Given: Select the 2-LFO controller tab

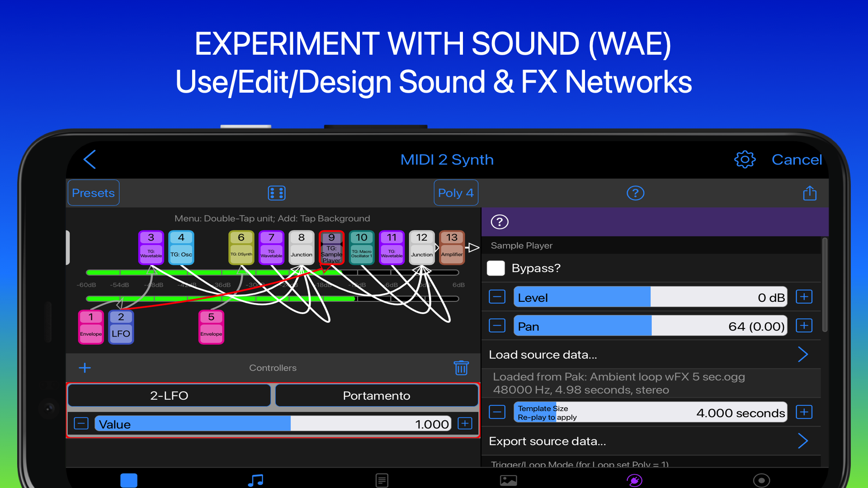Looking at the screenshot, I should pyautogui.click(x=169, y=395).
